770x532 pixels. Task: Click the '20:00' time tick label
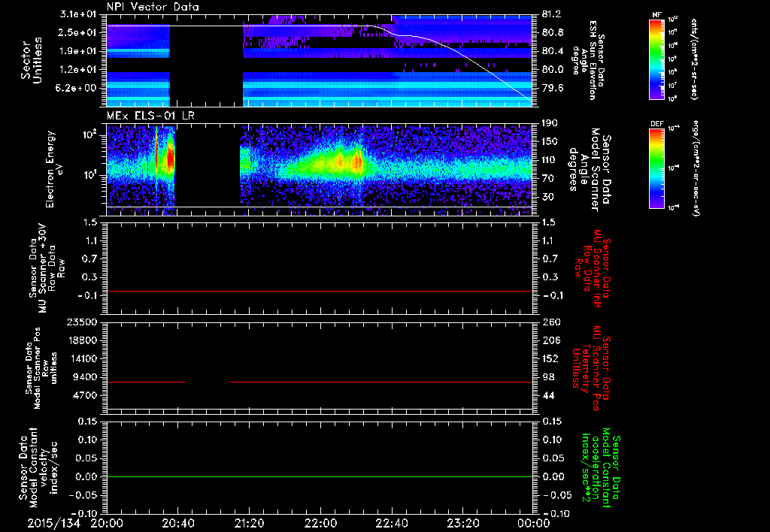tap(107, 523)
